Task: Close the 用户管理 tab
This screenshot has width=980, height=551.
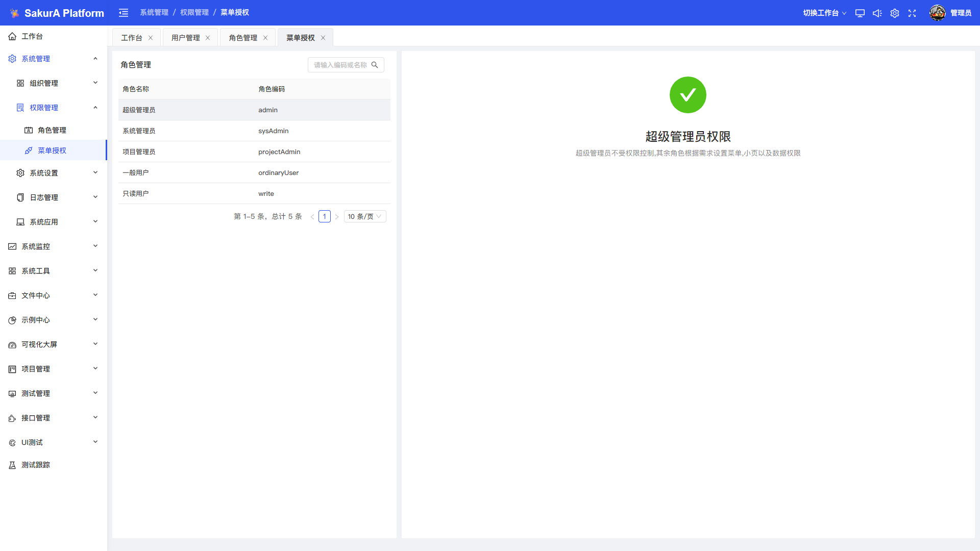Action: coord(208,38)
